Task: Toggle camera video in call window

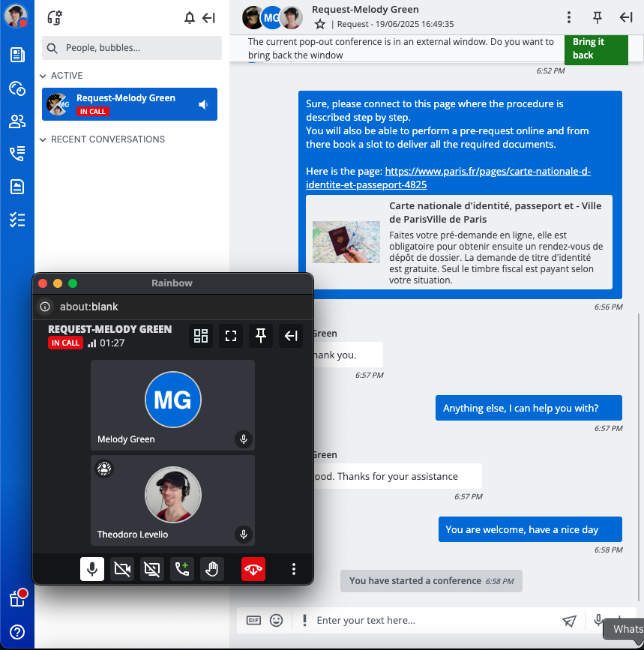Action: 122,570
